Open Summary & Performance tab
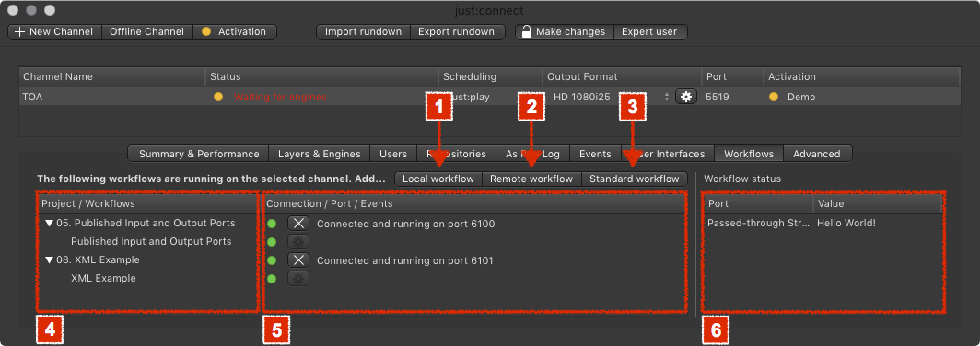This screenshot has height=346, width=980. pyautogui.click(x=199, y=154)
